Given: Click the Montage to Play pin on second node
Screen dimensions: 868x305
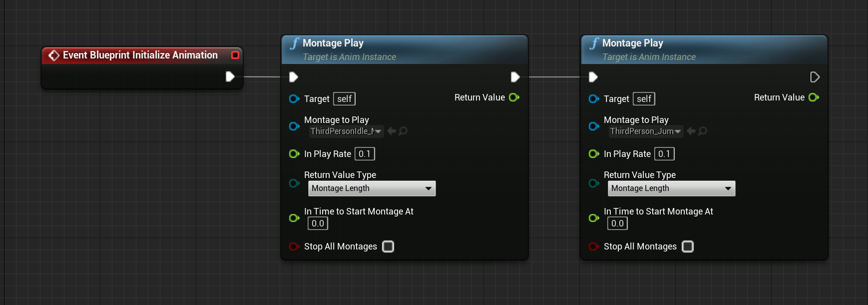Looking at the screenshot, I should (x=594, y=126).
